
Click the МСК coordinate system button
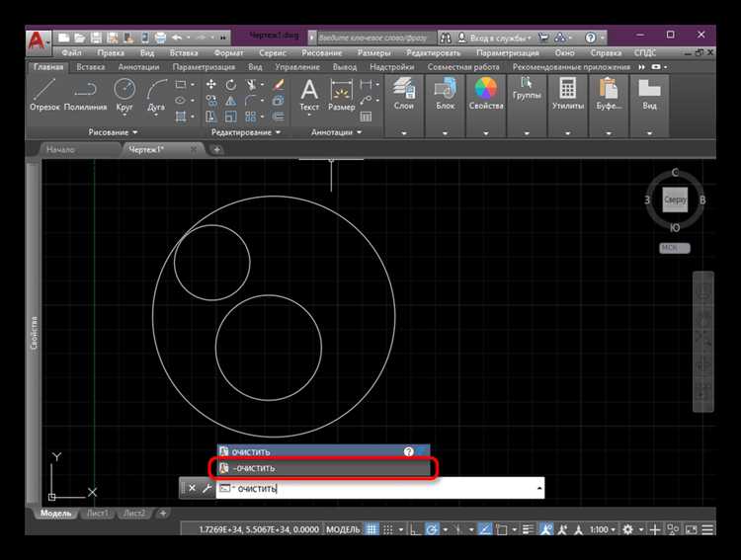pyautogui.click(x=675, y=248)
